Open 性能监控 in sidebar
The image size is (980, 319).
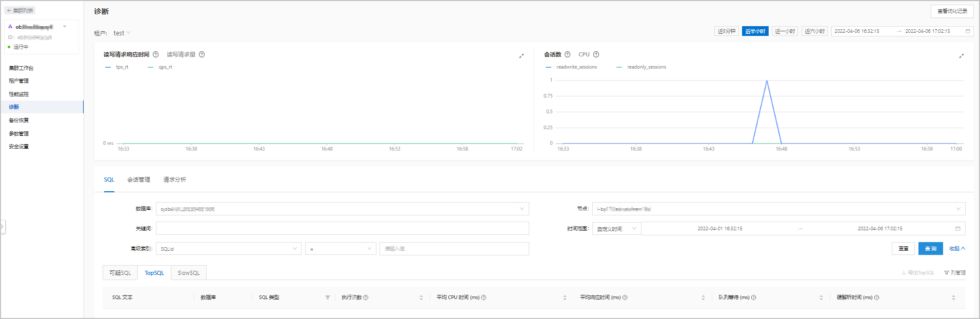coord(19,94)
